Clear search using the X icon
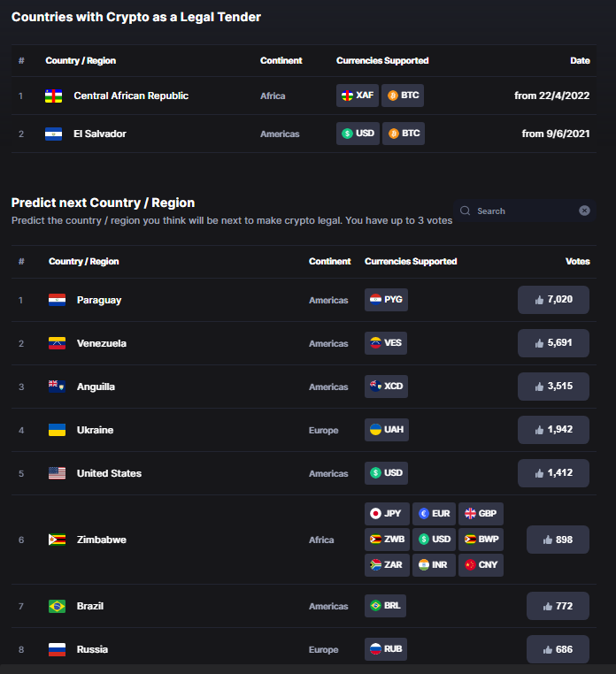Screen dimensions: 616x674 (584, 211)
